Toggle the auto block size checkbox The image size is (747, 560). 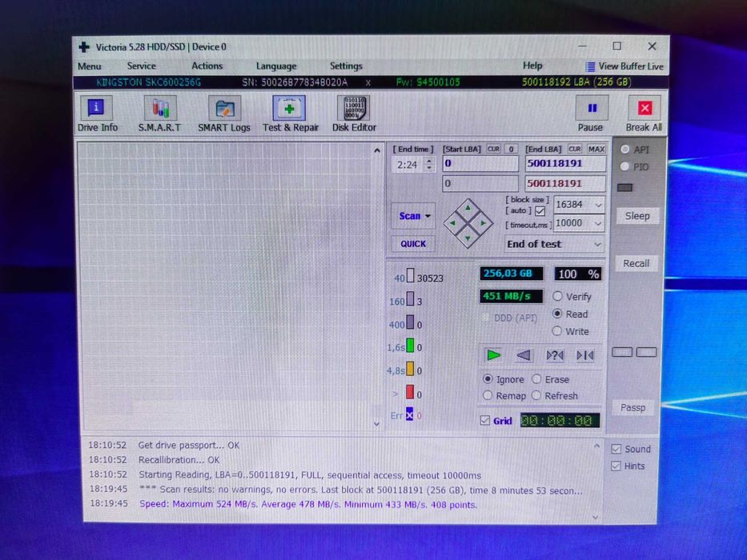click(x=540, y=211)
